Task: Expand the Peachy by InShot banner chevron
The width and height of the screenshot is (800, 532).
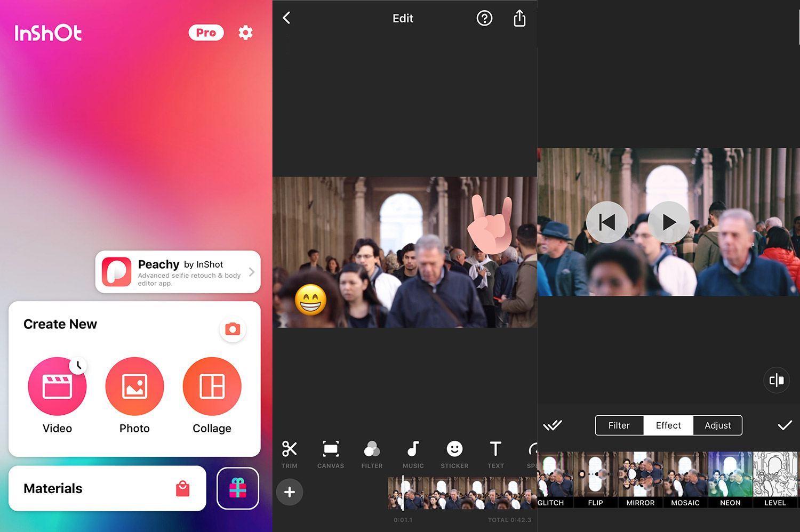Action: point(252,272)
